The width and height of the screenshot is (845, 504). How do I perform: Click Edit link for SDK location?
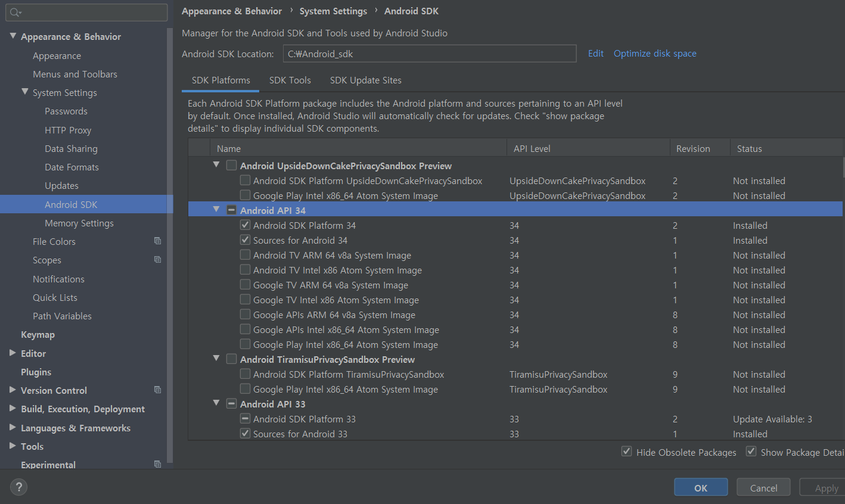[x=596, y=54]
